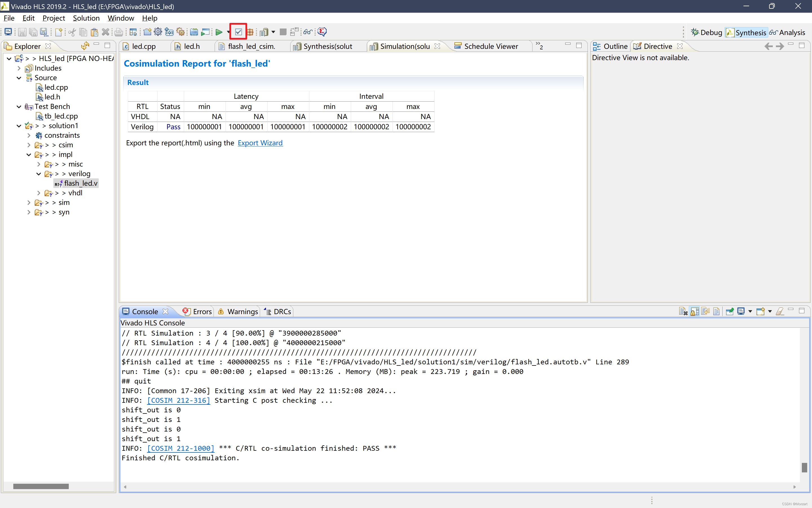Open Solution Settings gear icon
Image resolution: width=812 pixels, height=508 pixels.
(x=181, y=32)
